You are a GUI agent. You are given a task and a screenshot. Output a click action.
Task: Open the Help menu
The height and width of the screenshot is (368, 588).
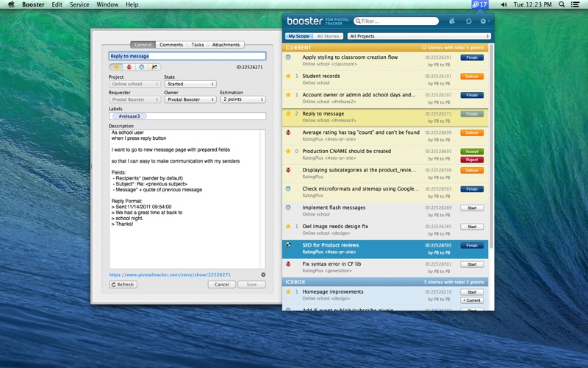point(132,4)
